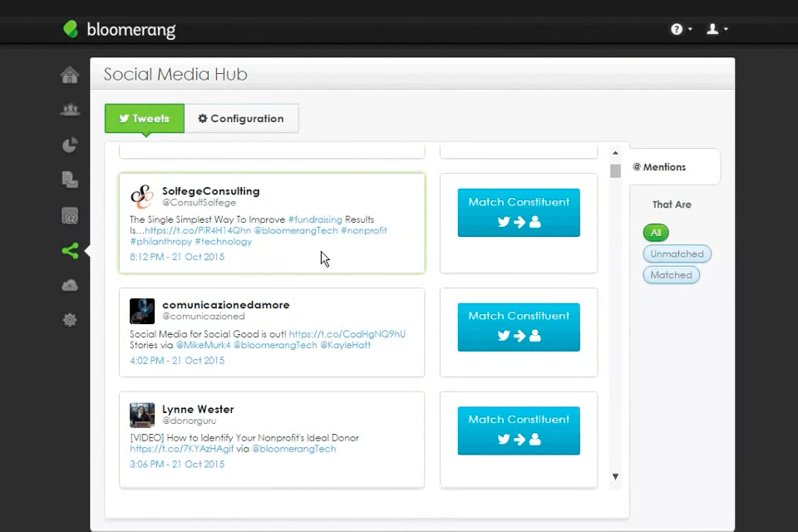Open the Email @ icon in the sidebar
This screenshot has height=532, width=798.
point(70,216)
